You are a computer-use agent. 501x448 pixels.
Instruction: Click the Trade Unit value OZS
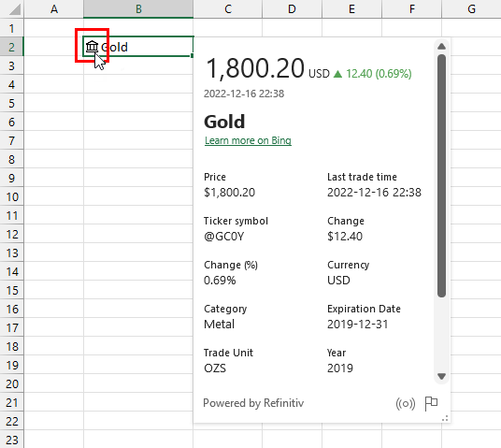tap(215, 369)
